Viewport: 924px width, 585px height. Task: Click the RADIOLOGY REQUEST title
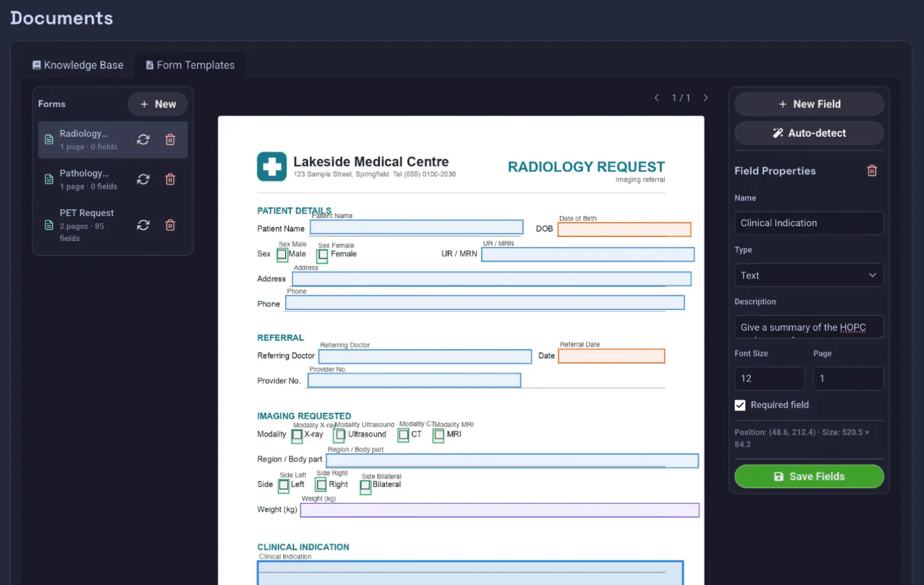click(586, 167)
